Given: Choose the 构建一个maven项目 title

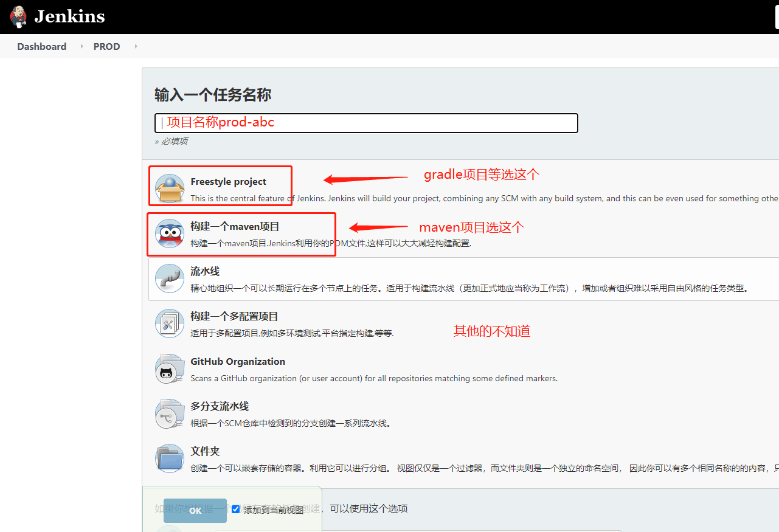Looking at the screenshot, I should pyautogui.click(x=235, y=226).
